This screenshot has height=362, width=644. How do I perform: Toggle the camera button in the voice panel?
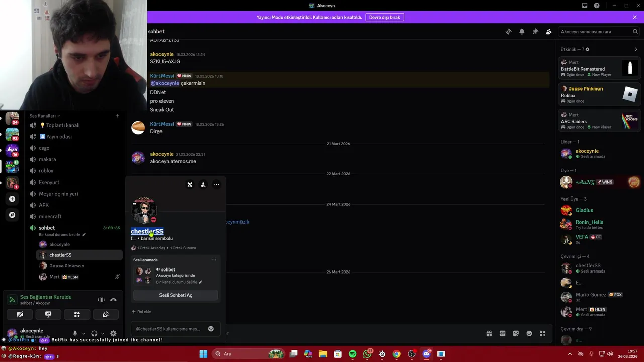20,314
